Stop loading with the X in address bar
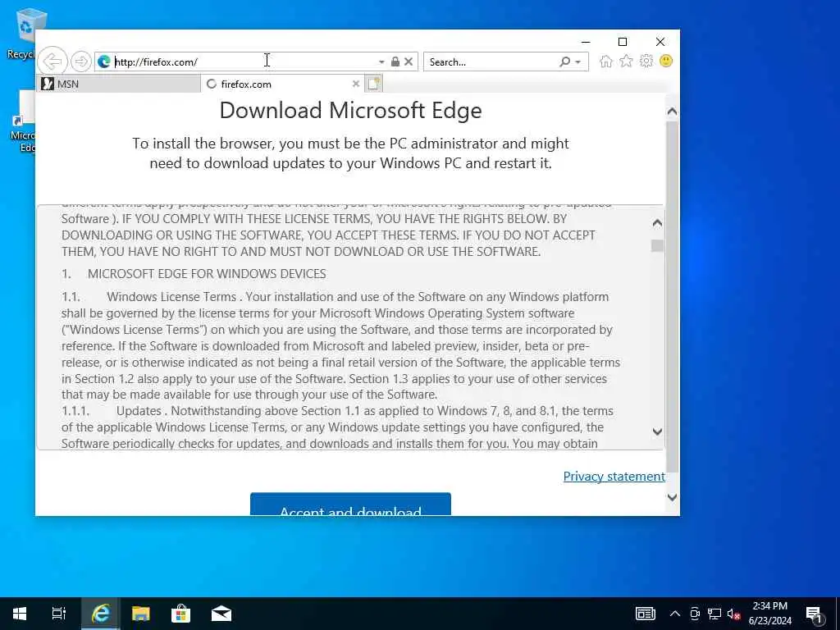The width and height of the screenshot is (840, 630). (409, 62)
